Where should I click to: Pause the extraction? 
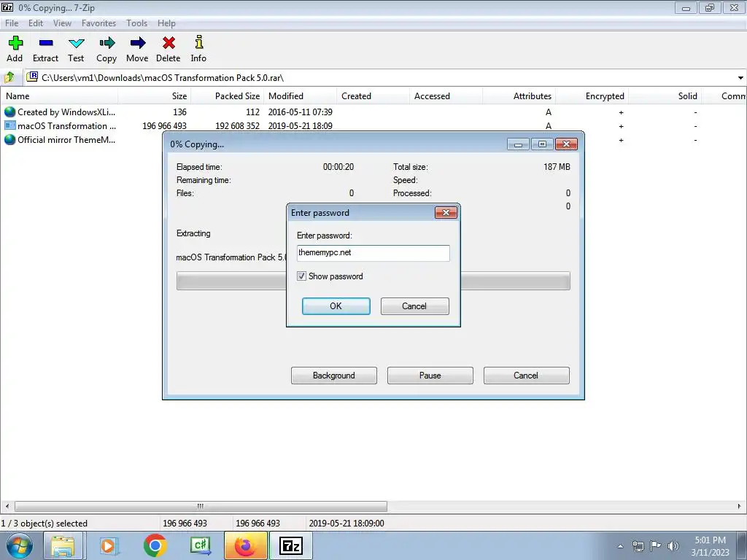430,376
